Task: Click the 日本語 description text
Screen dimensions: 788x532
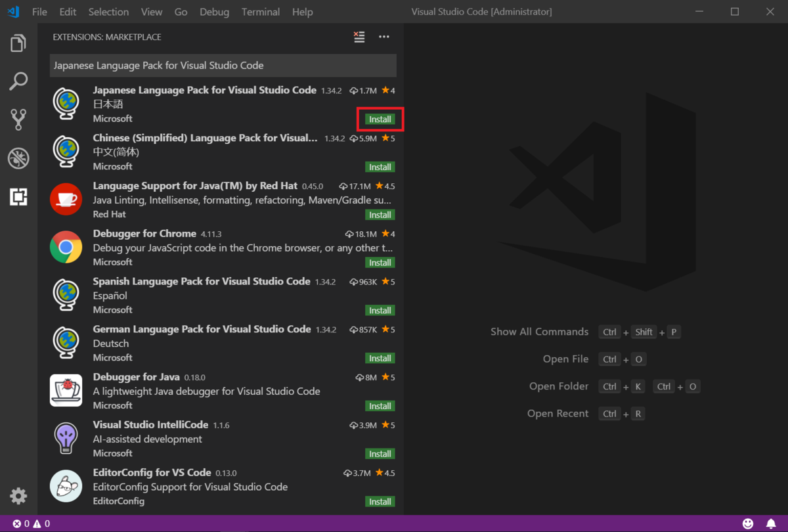Action: (108, 104)
